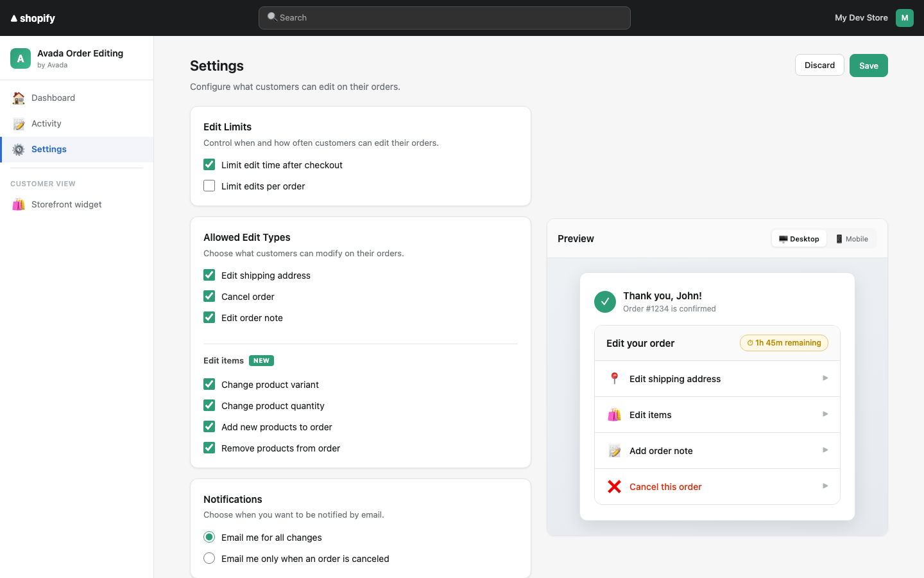
Task: Click Add order note in preview
Action: pos(661,451)
